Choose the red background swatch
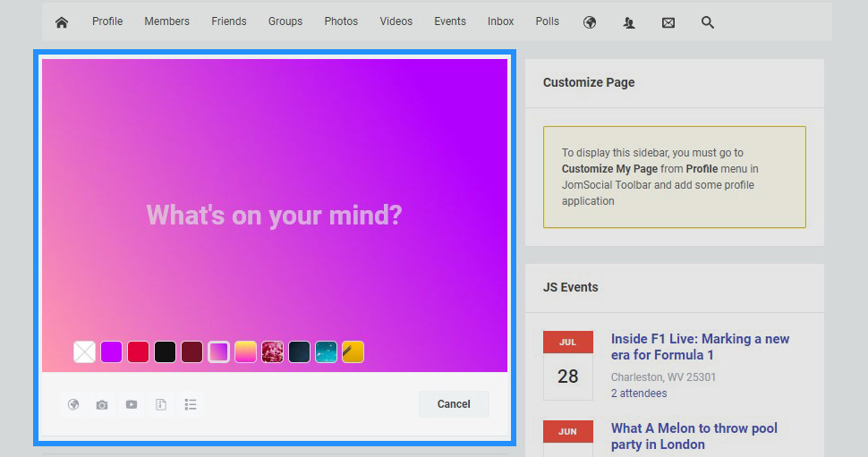This screenshot has height=457, width=868. (x=138, y=351)
